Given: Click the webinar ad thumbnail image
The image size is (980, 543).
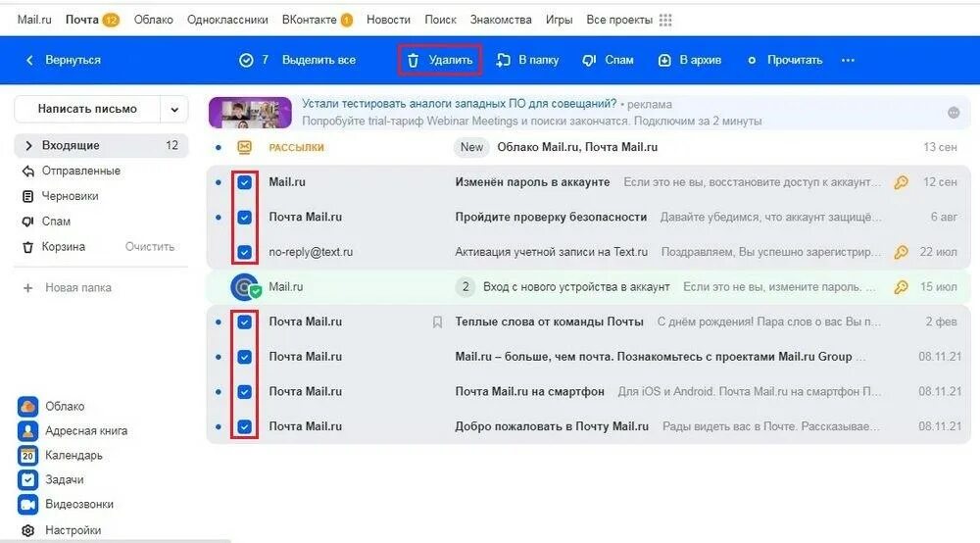Looking at the screenshot, I should [x=250, y=113].
